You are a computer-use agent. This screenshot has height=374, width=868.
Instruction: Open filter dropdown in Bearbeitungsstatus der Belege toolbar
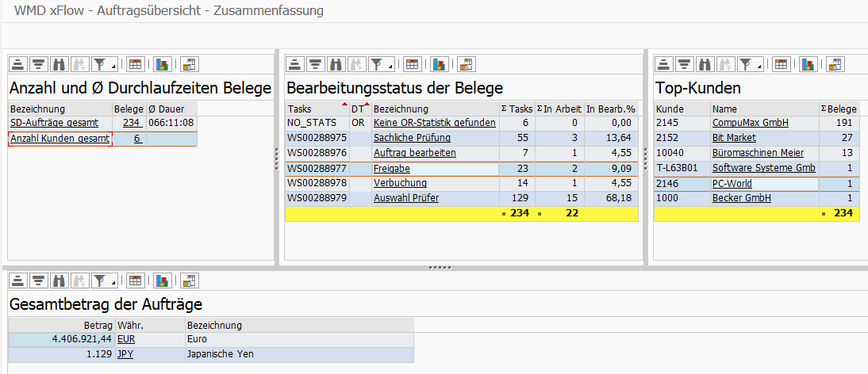pyautogui.click(x=391, y=67)
